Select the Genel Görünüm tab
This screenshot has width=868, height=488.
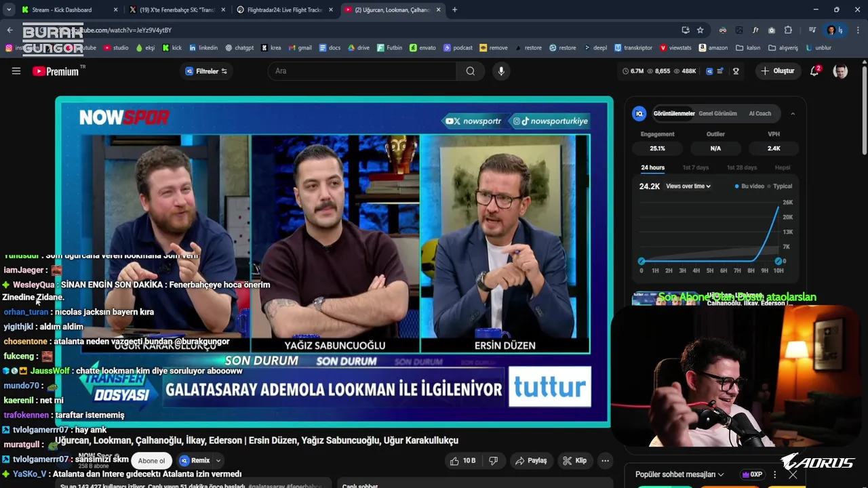(717, 114)
